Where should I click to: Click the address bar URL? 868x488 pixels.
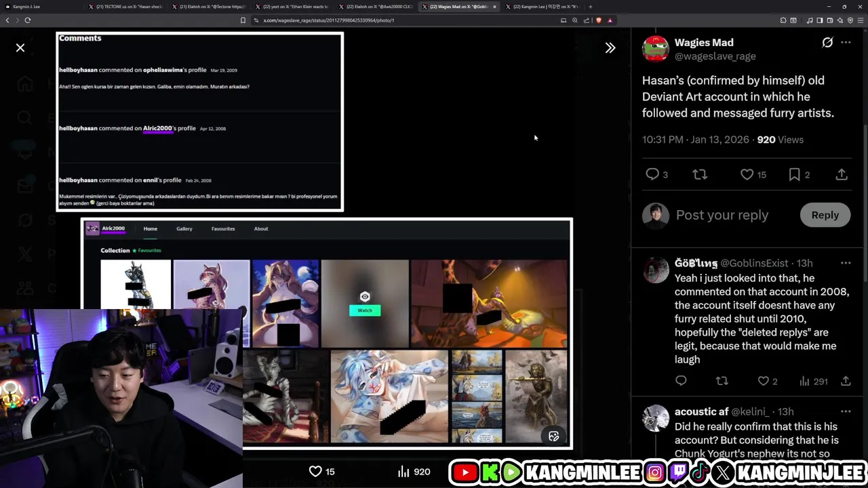[328, 20]
